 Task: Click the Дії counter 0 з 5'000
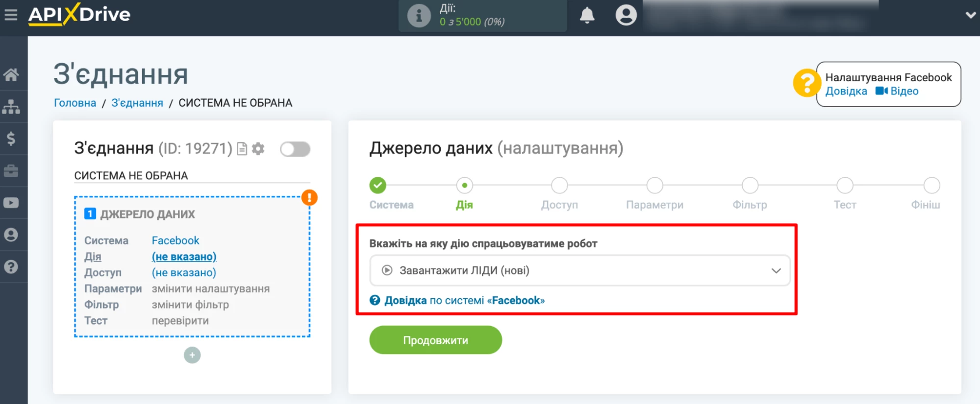click(472, 22)
